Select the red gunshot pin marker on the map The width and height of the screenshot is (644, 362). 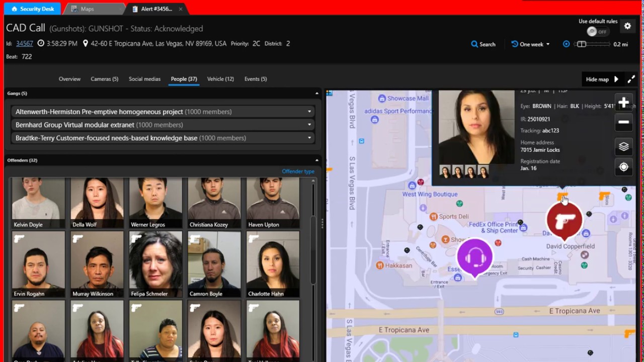coord(565,220)
